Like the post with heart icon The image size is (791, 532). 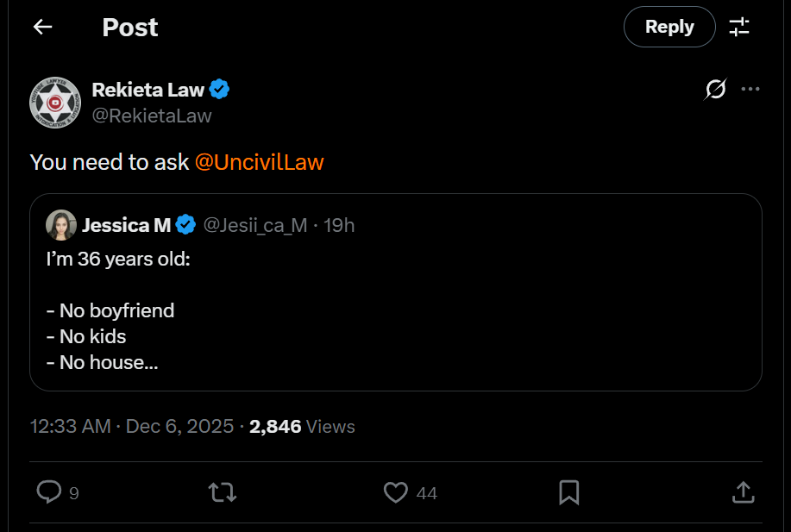[x=395, y=492]
